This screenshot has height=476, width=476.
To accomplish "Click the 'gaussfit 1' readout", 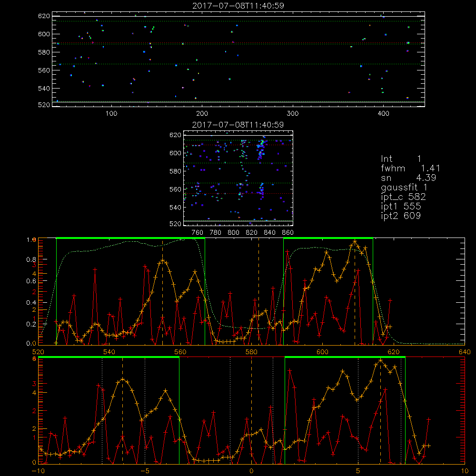I will click(404, 187).
